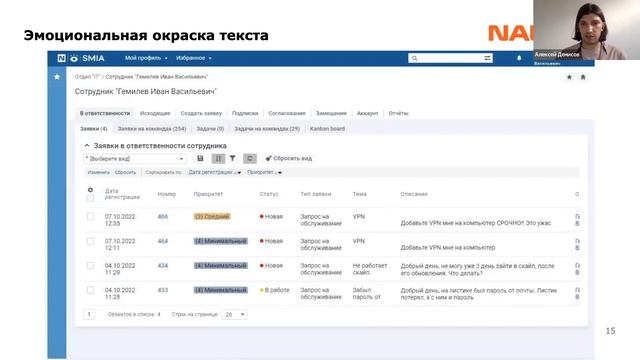The width and height of the screenshot is (640, 360).
Task: Collapse Заявки в ответственности сотрудника section
Action: tap(87, 146)
